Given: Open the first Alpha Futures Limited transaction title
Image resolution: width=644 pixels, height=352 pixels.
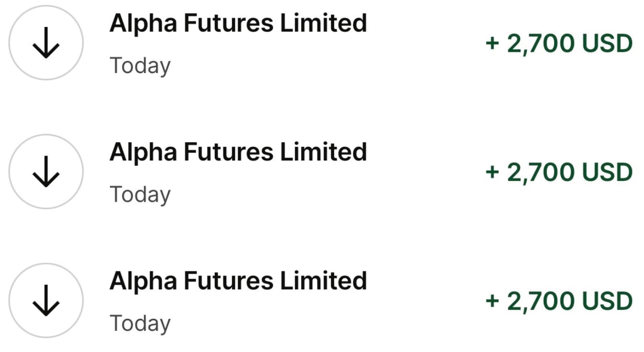Looking at the screenshot, I should coord(238,23).
